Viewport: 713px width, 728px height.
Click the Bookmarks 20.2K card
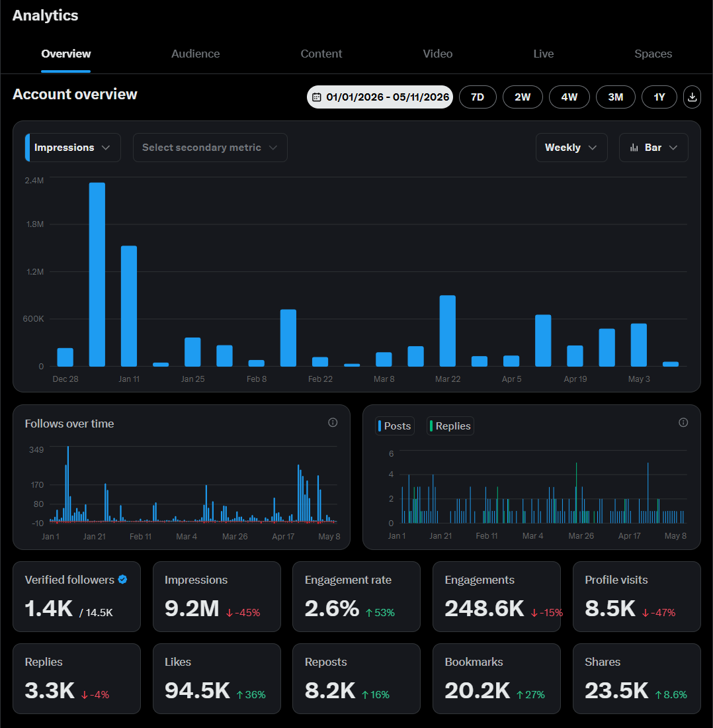click(x=496, y=679)
